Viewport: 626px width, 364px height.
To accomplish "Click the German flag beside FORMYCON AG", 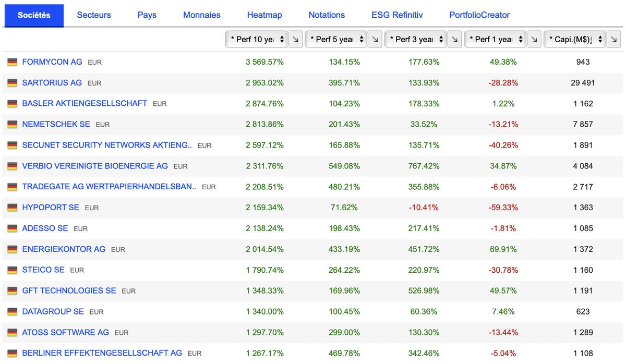I will [x=12, y=62].
